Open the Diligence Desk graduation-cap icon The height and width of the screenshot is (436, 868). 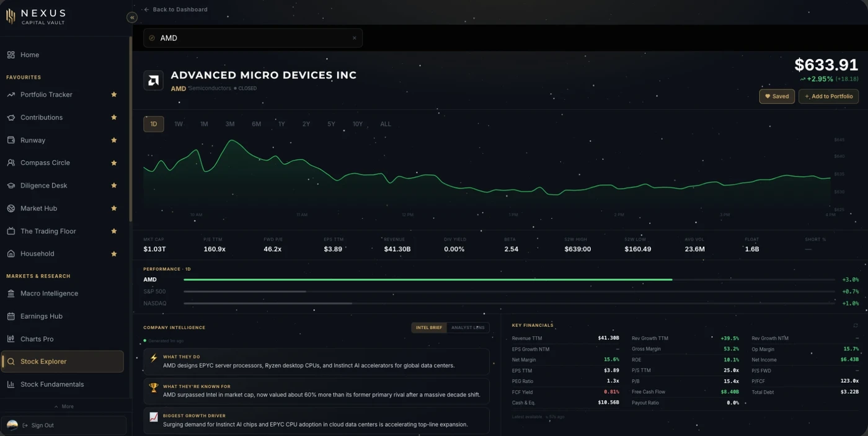coord(11,185)
